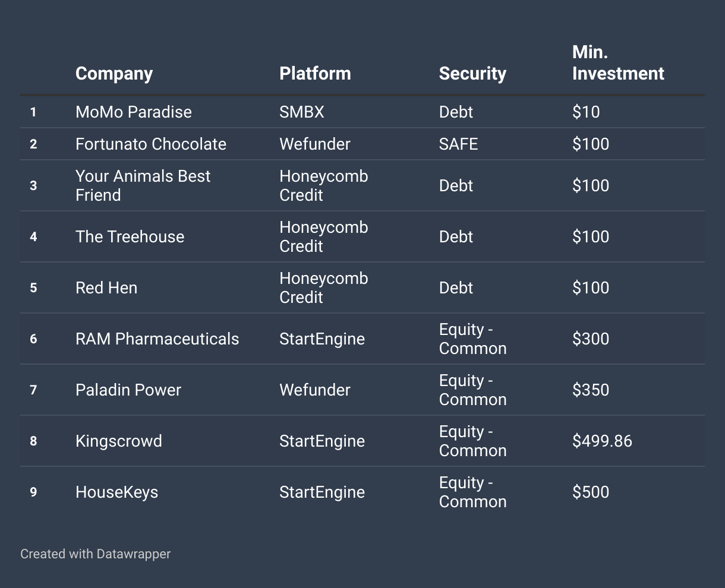This screenshot has width=725, height=588.
Task: Click the row number 9 cell
Action: point(33,492)
